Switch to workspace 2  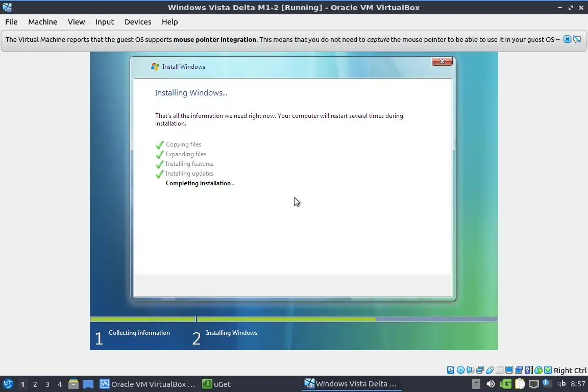coord(35,384)
